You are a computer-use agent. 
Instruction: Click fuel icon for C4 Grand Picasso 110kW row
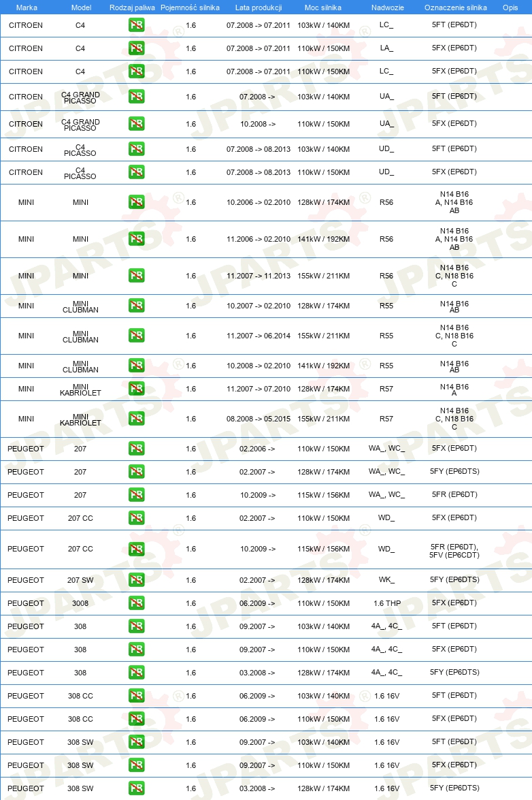(137, 124)
